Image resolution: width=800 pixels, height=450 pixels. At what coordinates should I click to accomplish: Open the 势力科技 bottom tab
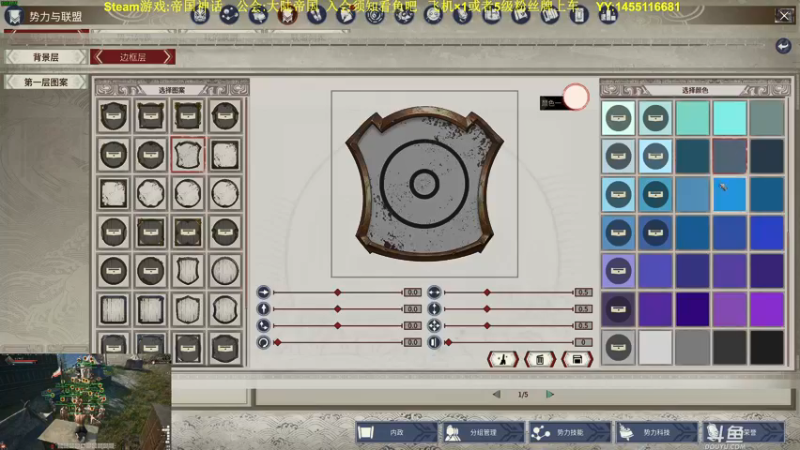click(657, 433)
